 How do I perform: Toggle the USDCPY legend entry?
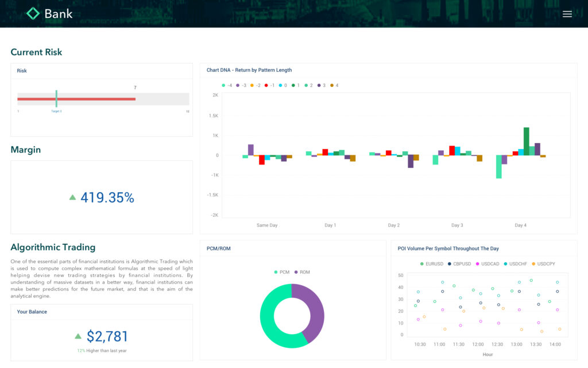coord(543,264)
